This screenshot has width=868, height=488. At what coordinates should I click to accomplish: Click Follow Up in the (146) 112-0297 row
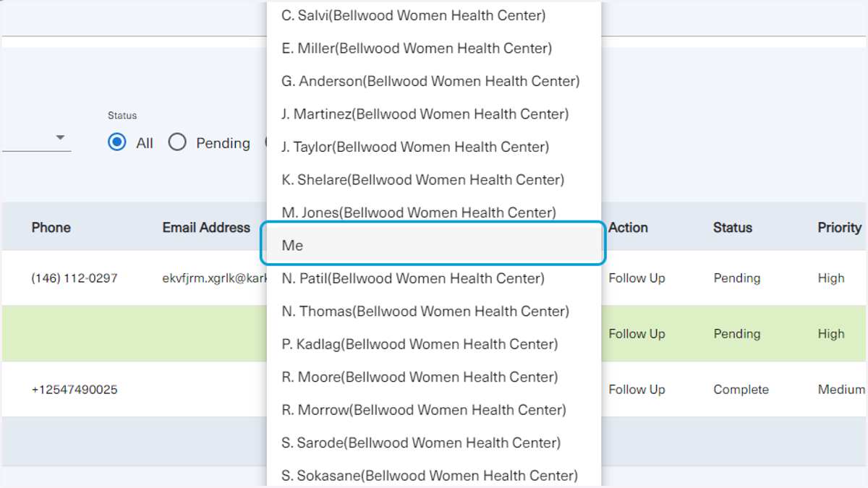[637, 278]
